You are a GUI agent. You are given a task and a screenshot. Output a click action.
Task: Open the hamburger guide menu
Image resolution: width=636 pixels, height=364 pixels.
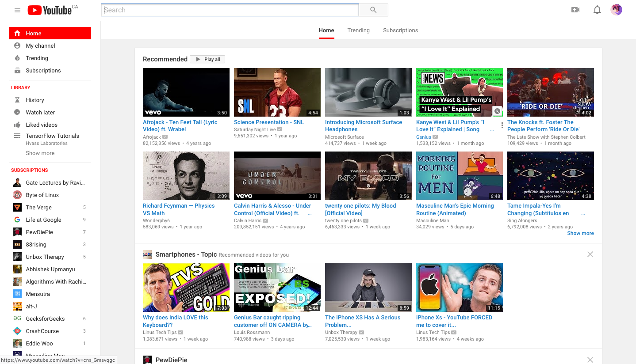click(18, 10)
